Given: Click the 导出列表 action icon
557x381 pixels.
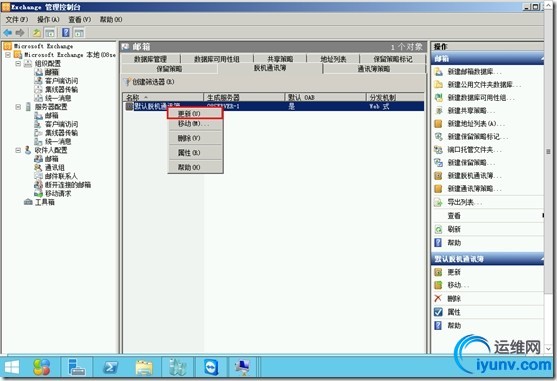Looking at the screenshot, I should point(439,202).
